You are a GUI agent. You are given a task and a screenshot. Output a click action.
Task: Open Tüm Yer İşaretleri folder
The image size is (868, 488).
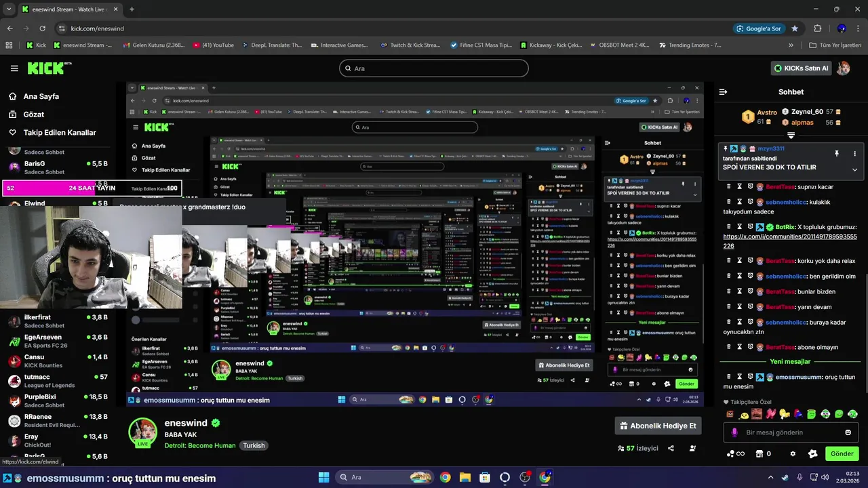pos(835,45)
